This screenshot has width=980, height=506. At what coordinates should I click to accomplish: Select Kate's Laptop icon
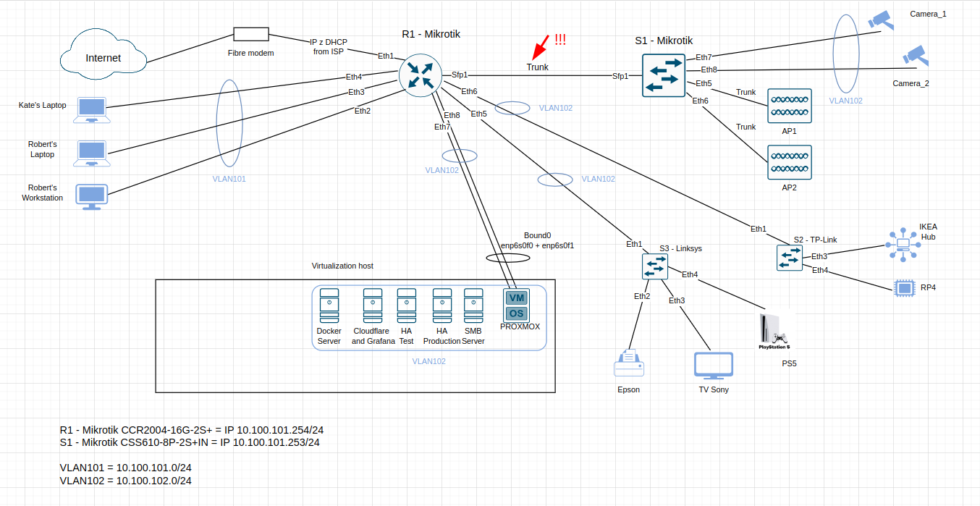coord(91,109)
